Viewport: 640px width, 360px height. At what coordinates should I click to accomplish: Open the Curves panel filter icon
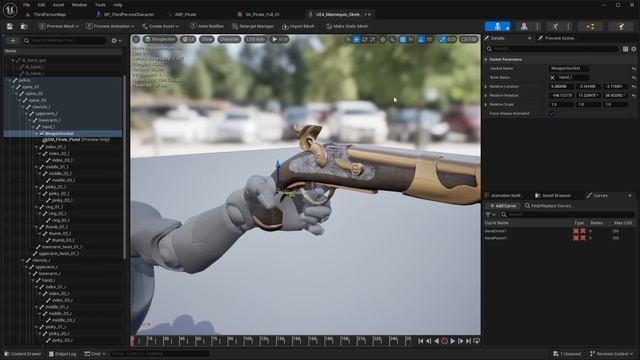[x=490, y=214]
